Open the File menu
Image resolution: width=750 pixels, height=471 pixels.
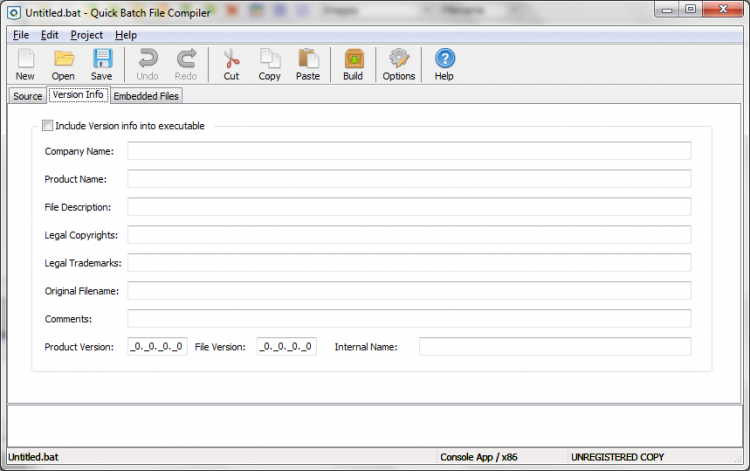click(21, 35)
